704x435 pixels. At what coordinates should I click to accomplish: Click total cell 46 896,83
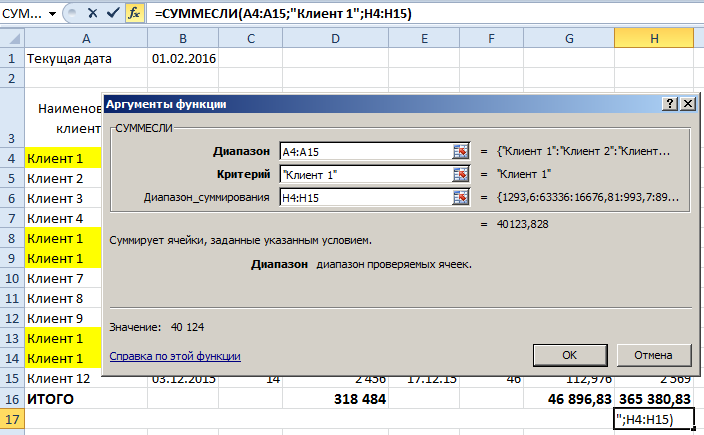[569, 399]
